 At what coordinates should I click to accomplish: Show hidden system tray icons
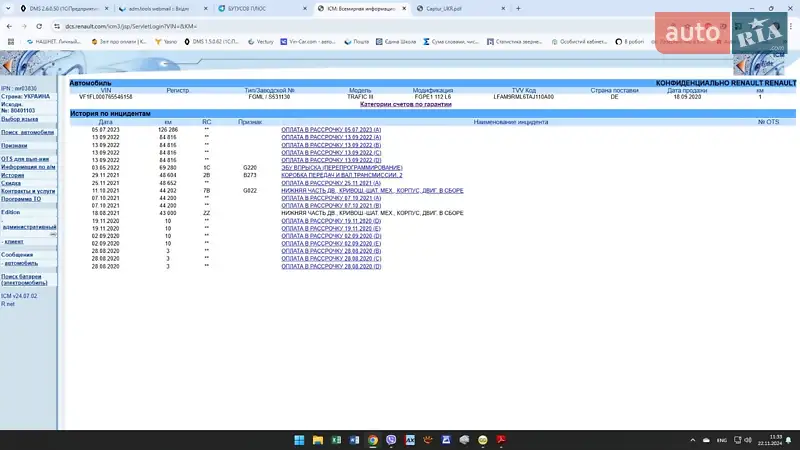(692, 440)
